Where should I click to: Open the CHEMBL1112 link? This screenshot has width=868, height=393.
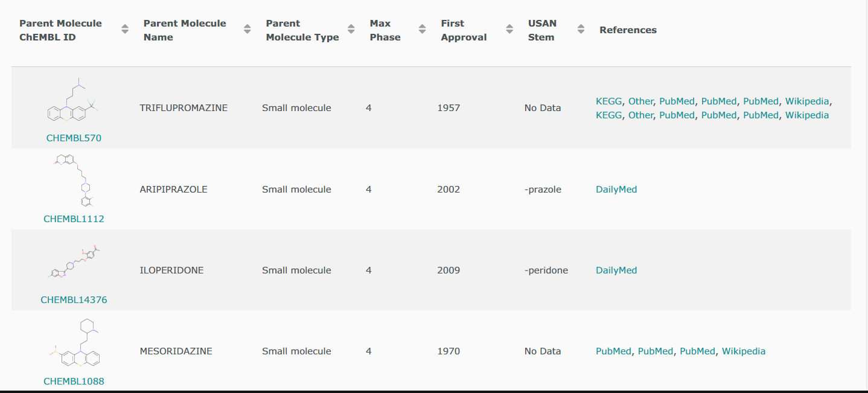coord(74,219)
